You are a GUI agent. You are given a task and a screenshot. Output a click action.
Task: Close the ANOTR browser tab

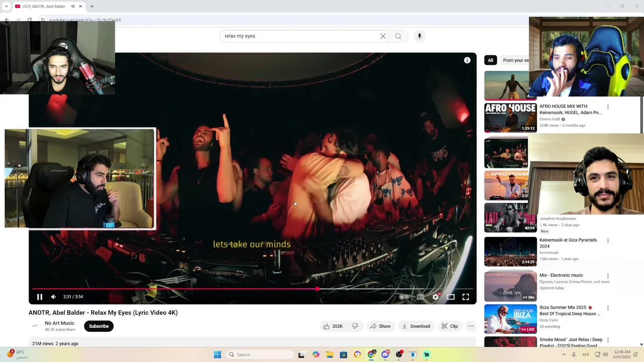coord(82,7)
